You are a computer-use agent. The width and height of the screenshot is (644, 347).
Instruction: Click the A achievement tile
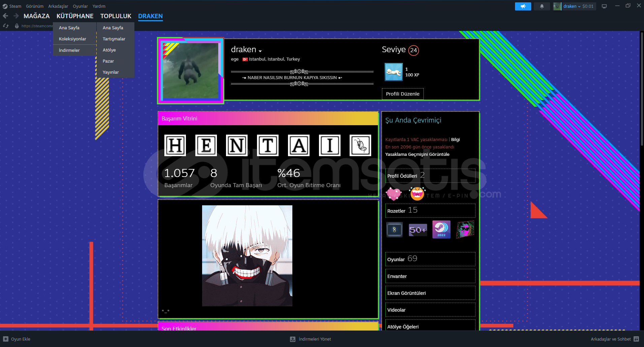click(x=299, y=145)
